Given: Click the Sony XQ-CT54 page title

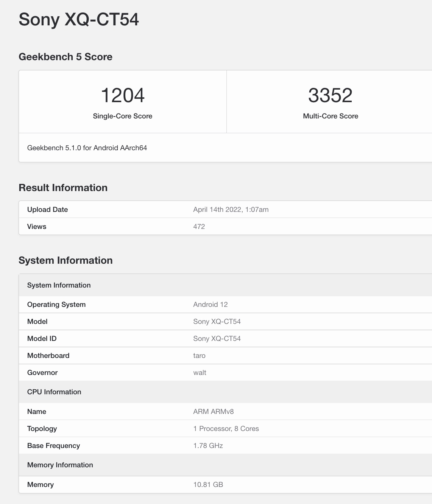Looking at the screenshot, I should 79,20.
